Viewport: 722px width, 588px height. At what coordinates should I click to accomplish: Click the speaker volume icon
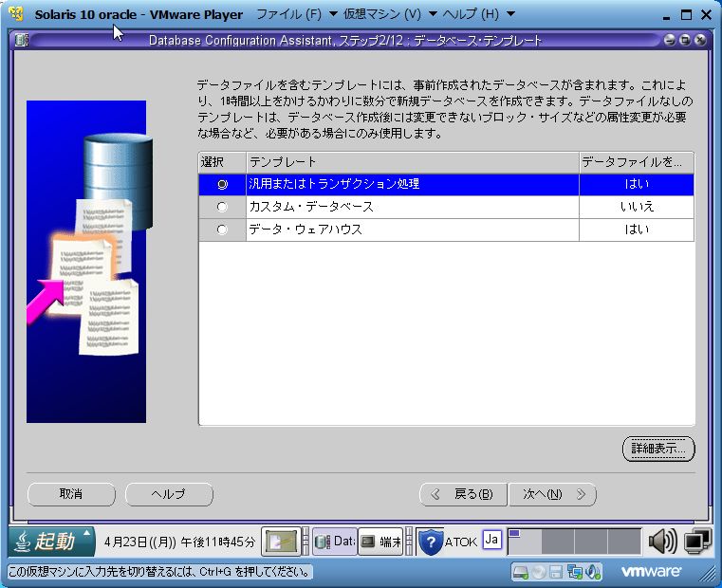[662, 542]
